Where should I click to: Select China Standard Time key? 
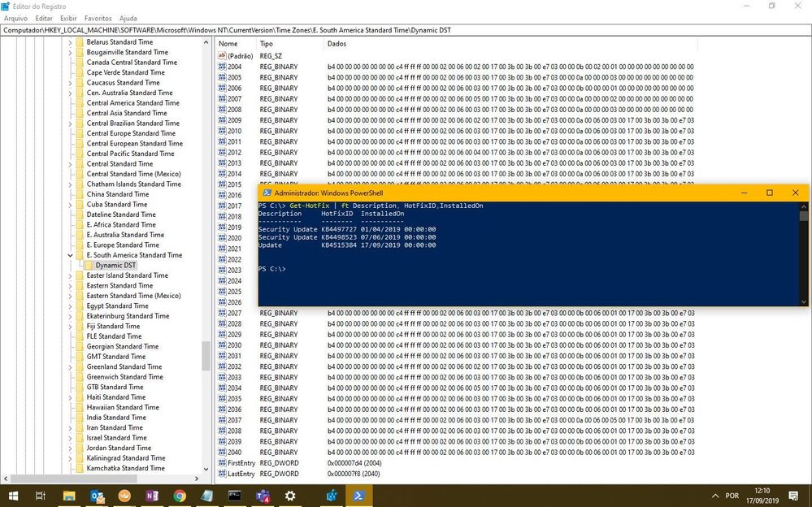(118, 194)
